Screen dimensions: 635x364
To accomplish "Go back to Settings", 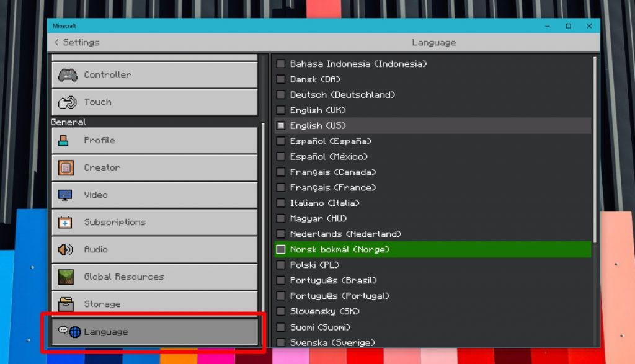I will [78, 42].
